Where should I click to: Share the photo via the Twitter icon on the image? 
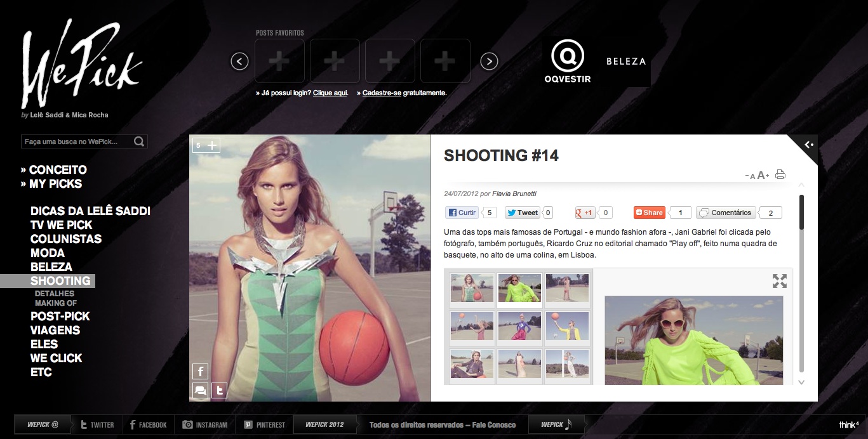pos(219,390)
